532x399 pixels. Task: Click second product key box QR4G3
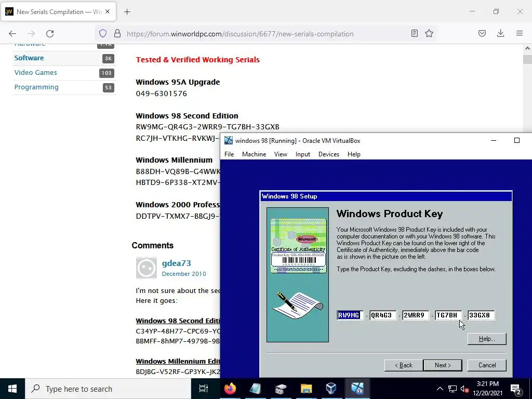pyautogui.click(x=383, y=315)
